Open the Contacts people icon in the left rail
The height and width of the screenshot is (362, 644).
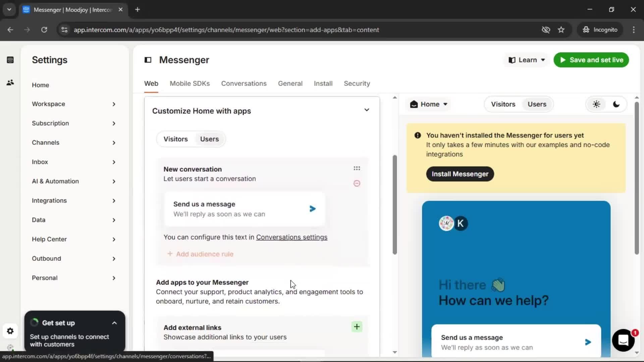tap(10, 82)
